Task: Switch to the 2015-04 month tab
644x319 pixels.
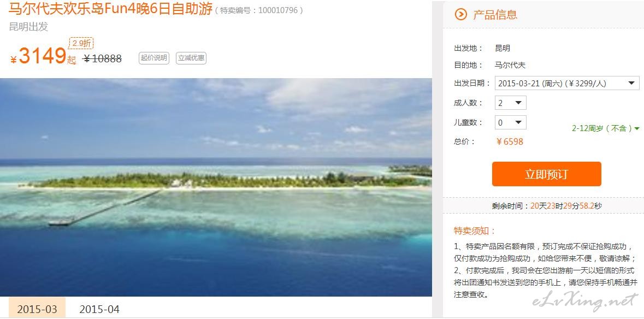Action: click(99, 309)
